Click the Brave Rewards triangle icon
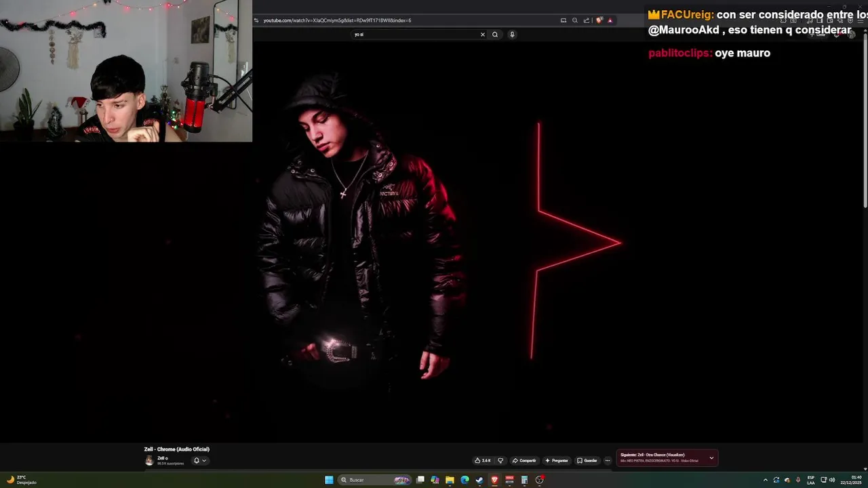The height and width of the screenshot is (488, 868). point(610,20)
